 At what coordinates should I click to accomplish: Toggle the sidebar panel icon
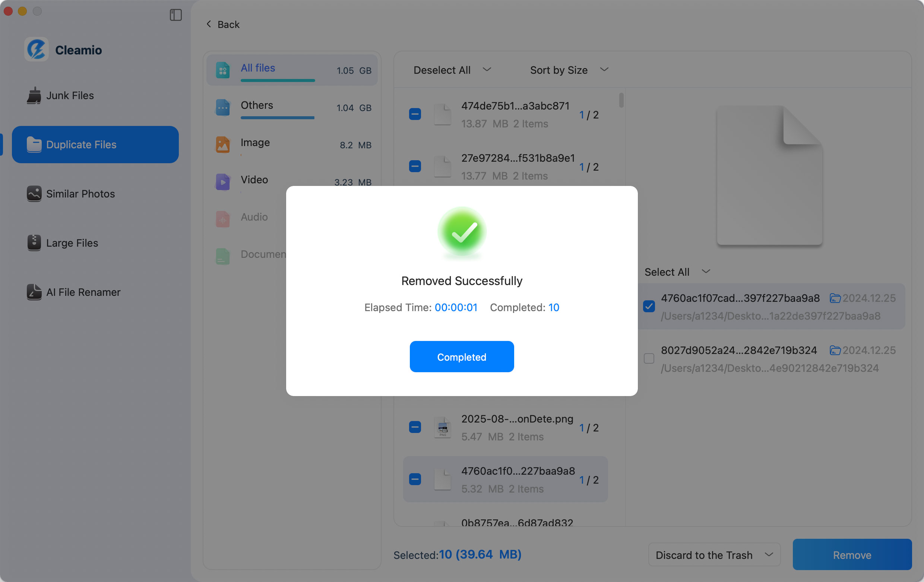coord(176,15)
